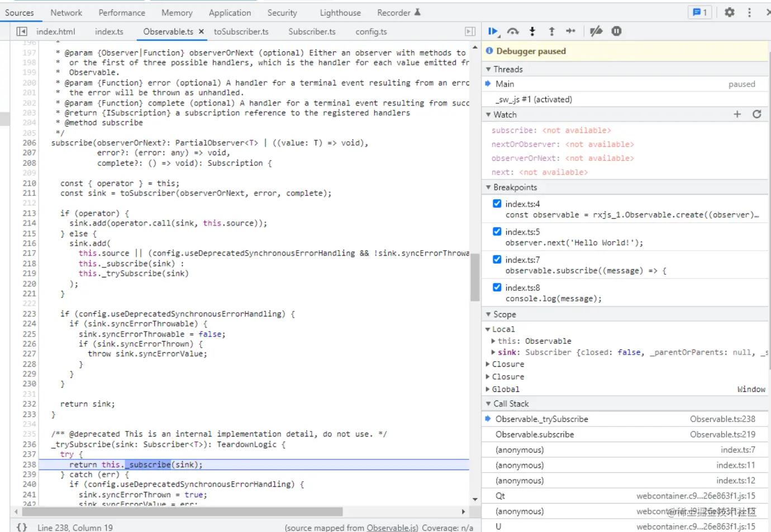
Task: Select the Qt call stack frame
Action: point(625,496)
